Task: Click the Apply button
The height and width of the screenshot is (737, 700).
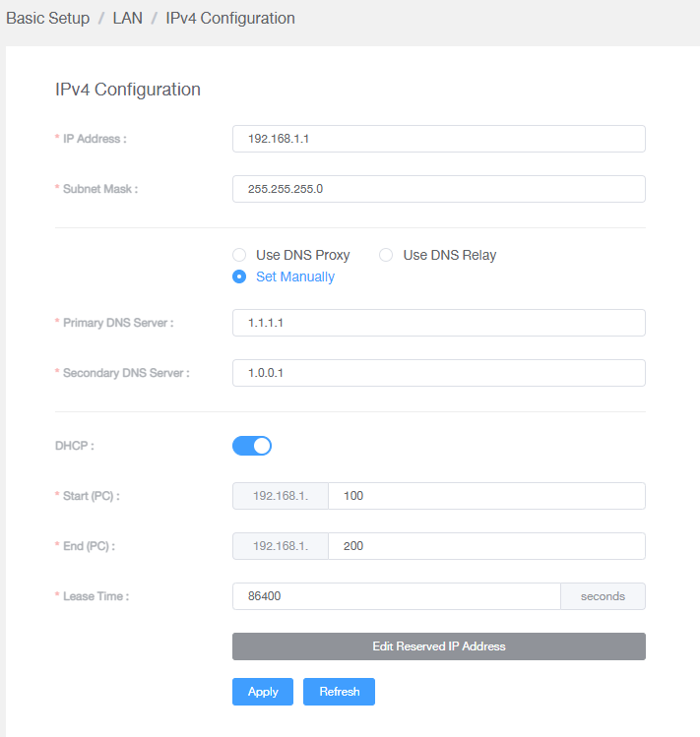Action: 263,692
